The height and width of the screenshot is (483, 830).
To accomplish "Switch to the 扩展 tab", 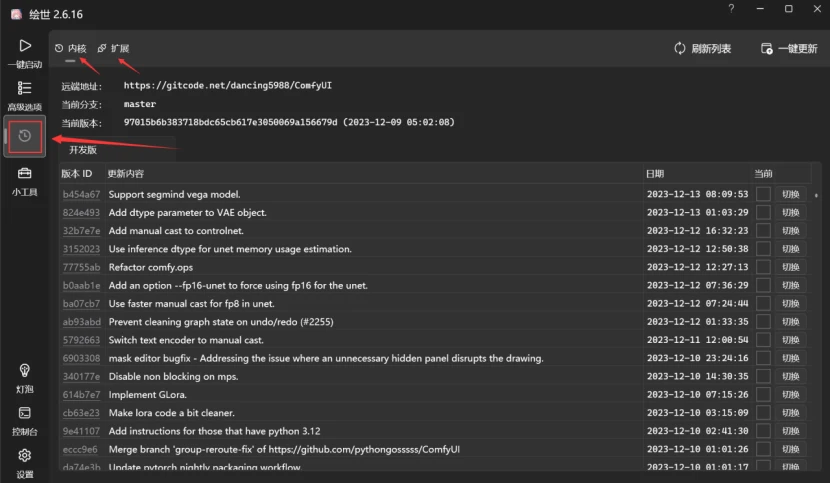I will click(x=113, y=48).
